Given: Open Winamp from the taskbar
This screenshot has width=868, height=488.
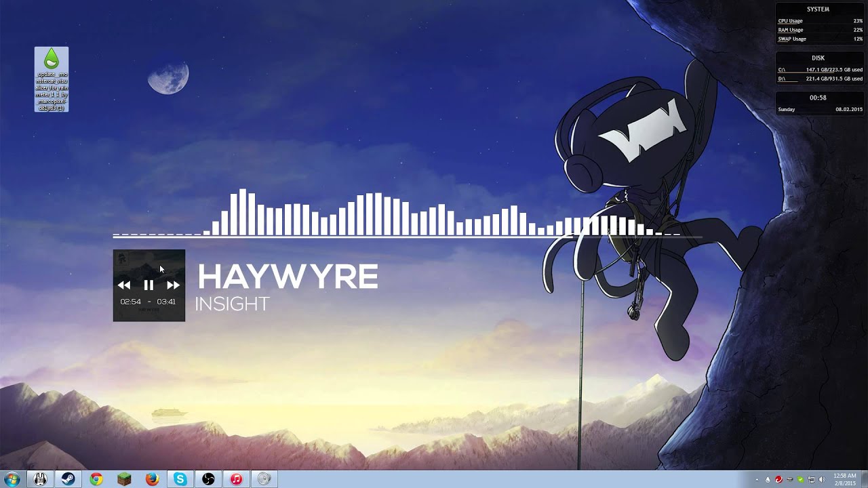Looking at the screenshot, I should 40,479.
